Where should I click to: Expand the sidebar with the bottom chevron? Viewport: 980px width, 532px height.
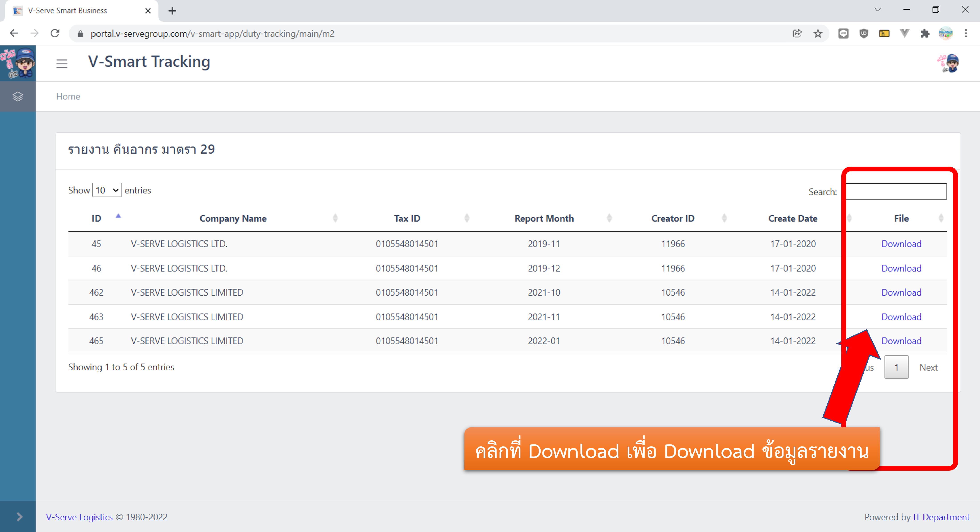[19, 516]
